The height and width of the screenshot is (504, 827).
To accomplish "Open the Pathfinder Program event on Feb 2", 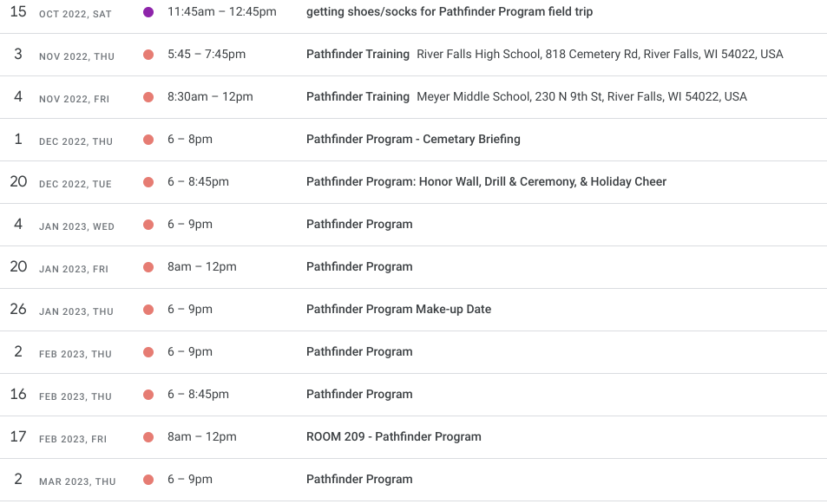I will point(359,351).
